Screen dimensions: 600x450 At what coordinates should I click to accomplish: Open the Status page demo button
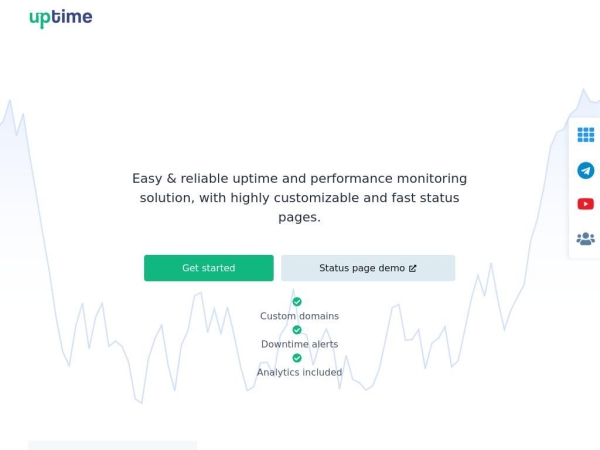pyautogui.click(x=368, y=268)
